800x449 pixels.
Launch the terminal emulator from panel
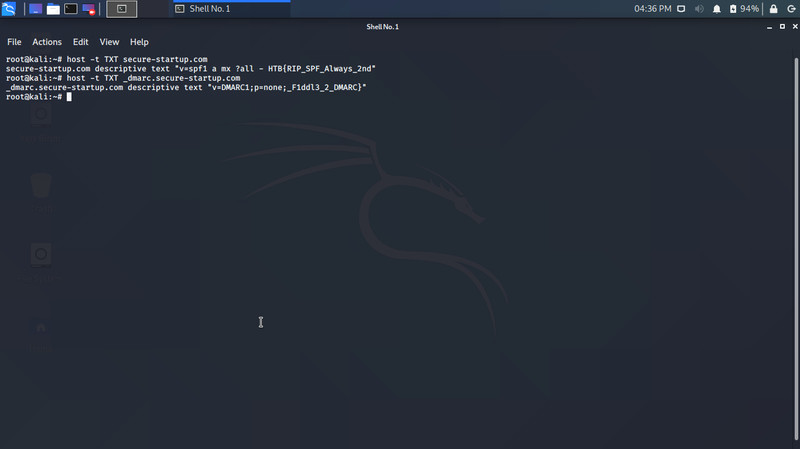tap(70, 9)
